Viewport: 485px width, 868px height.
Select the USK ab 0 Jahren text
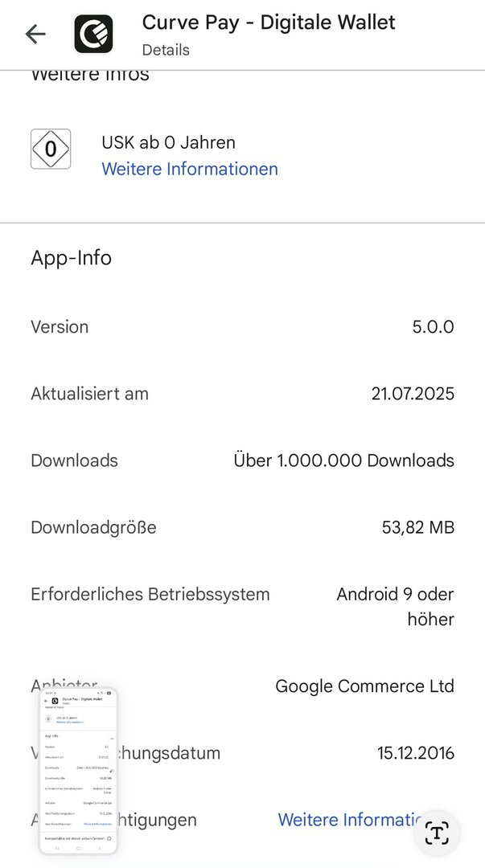click(168, 142)
